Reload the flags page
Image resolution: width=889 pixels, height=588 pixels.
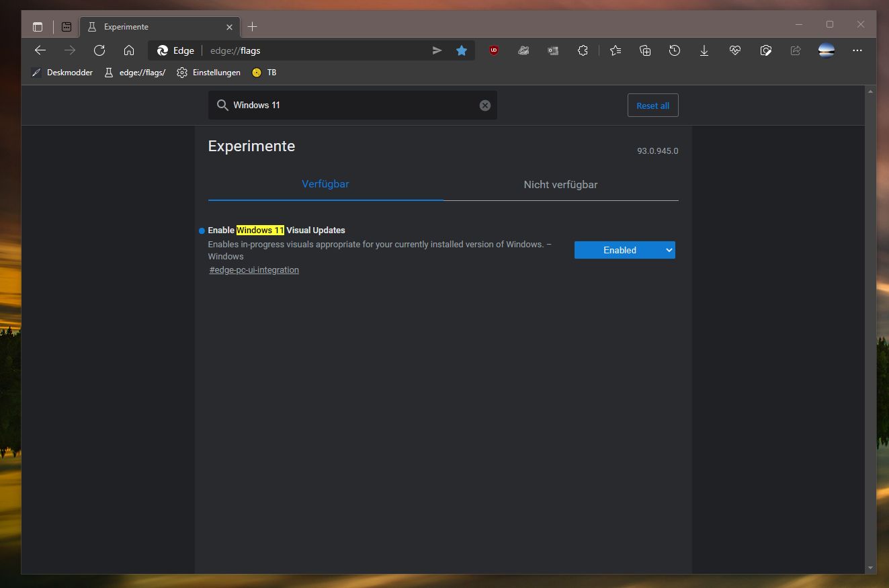point(99,50)
